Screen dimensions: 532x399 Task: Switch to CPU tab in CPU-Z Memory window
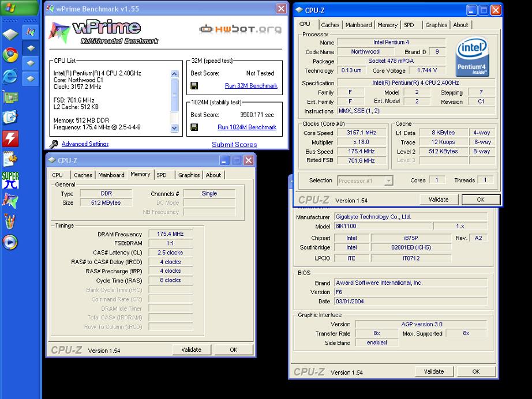point(57,175)
